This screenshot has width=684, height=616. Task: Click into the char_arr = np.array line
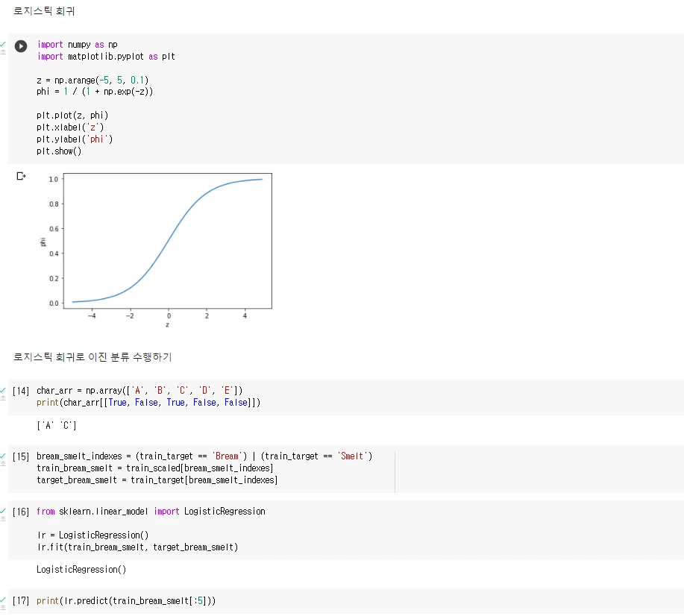tap(139, 391)
